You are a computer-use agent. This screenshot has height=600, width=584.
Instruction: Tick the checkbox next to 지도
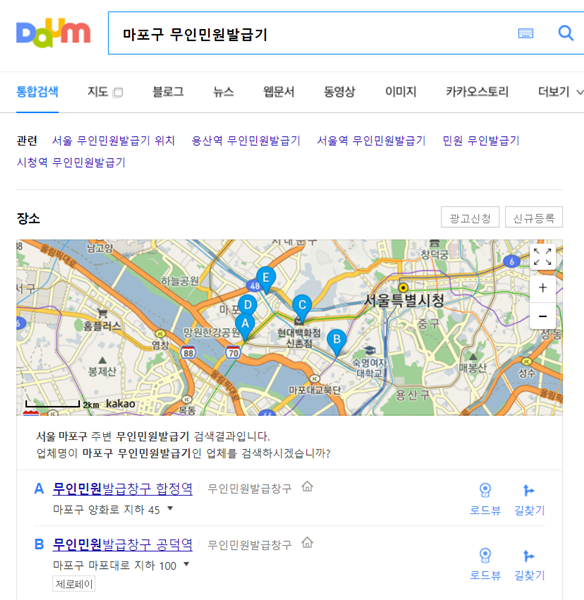pyautogui.click(x=118, y=93)
